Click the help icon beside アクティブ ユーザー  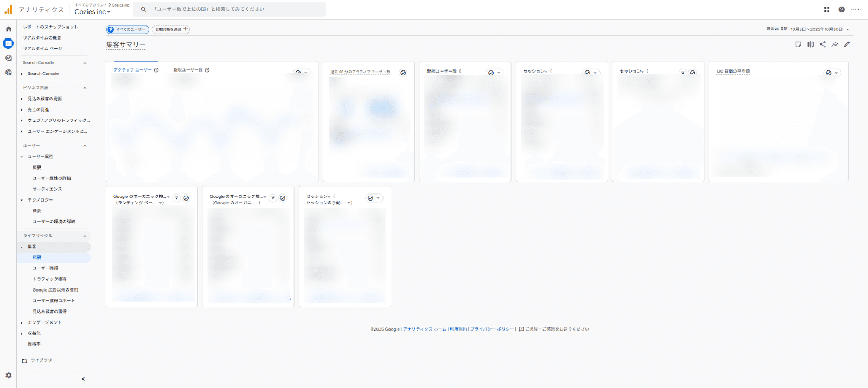click(x=156, y=70)
